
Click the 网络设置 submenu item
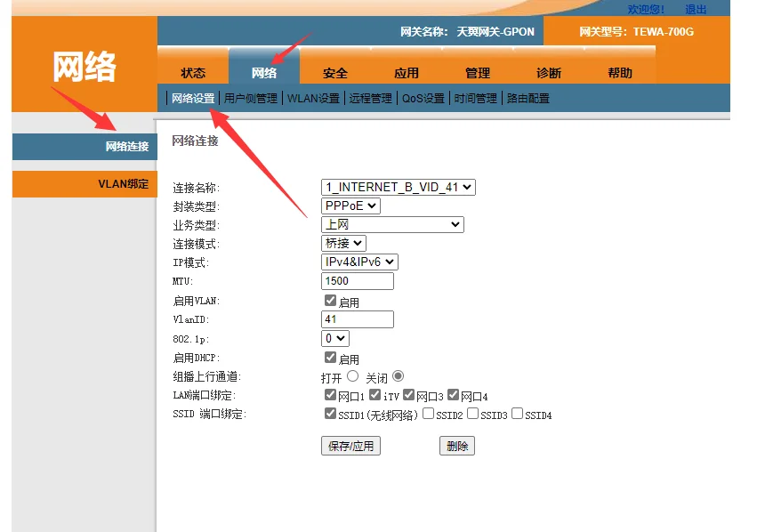click(193, 99)
